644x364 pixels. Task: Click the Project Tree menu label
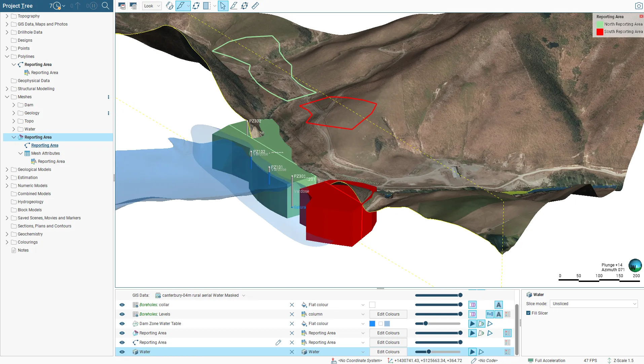click(18, 6)
